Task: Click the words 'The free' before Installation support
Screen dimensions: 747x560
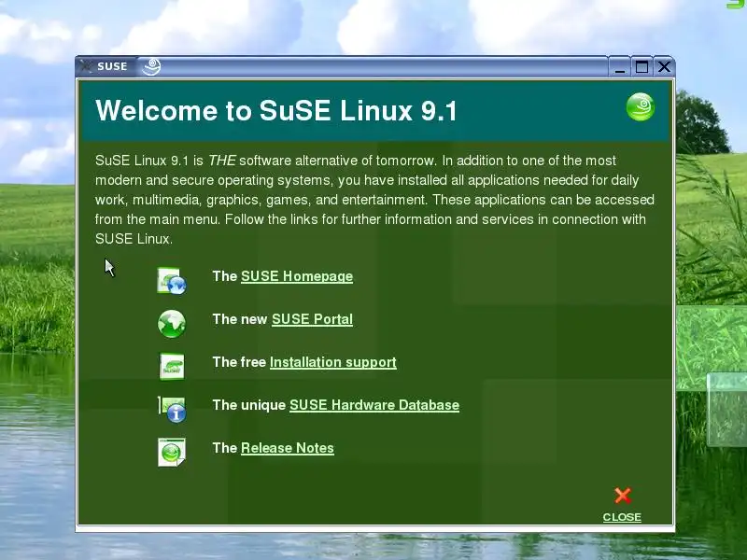Action: (x=239, y=362)
